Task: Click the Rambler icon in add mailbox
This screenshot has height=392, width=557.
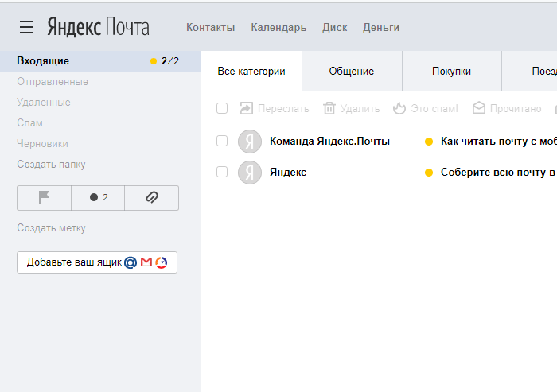Action: pos(162,262)
